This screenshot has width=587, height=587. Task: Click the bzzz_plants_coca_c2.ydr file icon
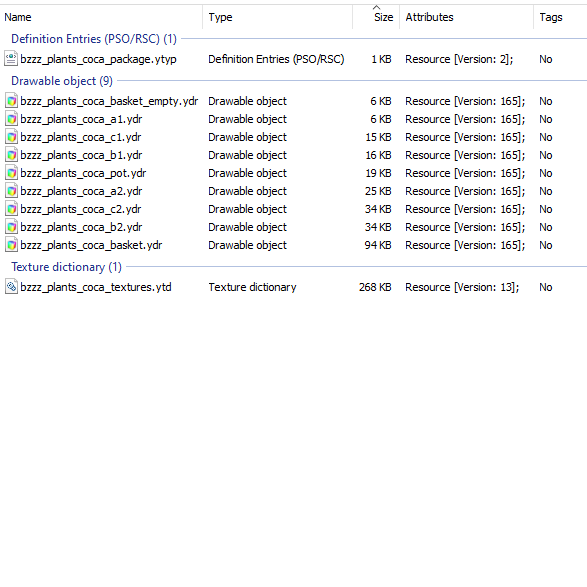tap(12, 209)
